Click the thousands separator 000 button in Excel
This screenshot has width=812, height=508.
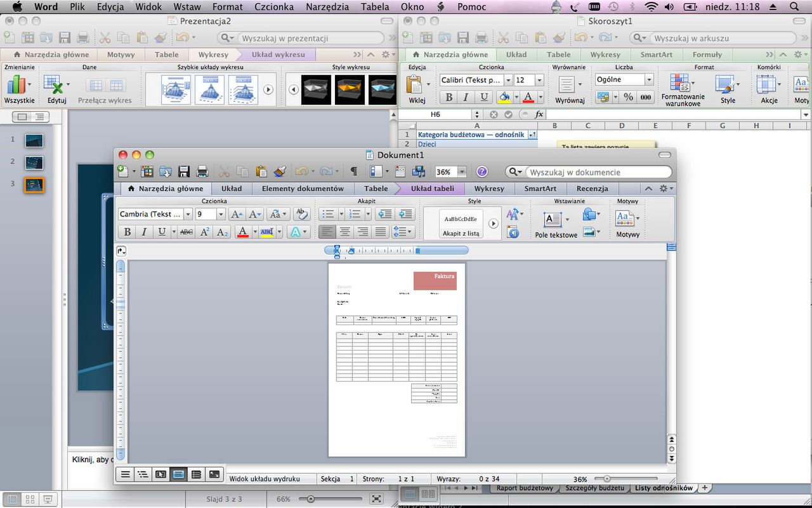coord(646,97)
